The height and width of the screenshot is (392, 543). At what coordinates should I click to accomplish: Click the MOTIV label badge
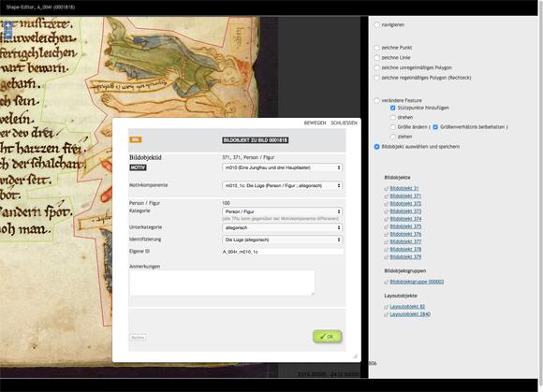coord(138,167)
